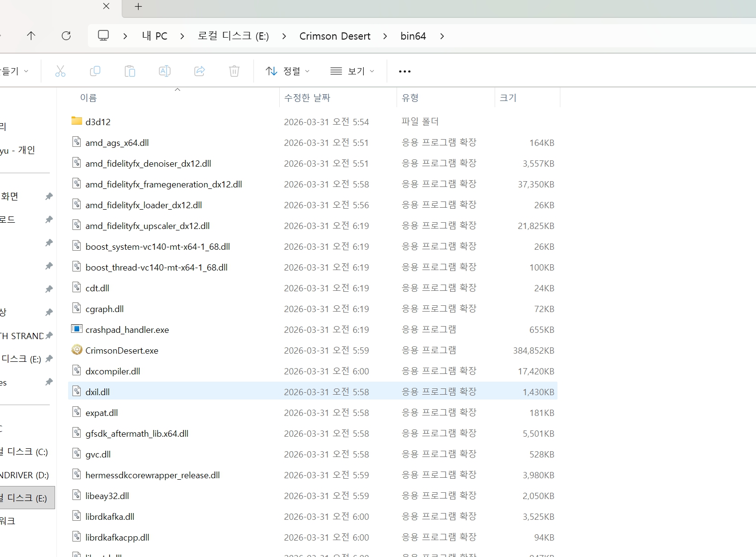756x557 pixels.
Task: Click the Copy icon in toolbar
Action: click(x=95, y=71)
